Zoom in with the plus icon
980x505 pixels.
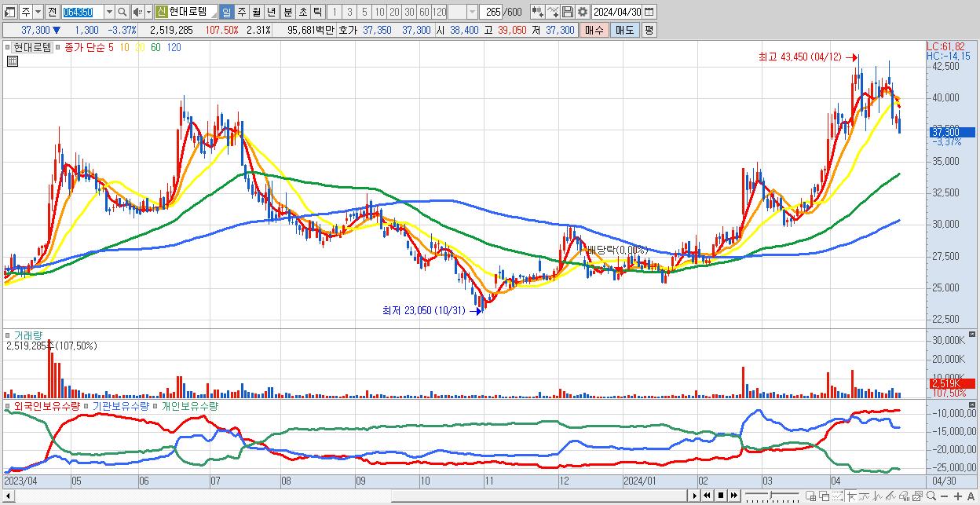(x=958, y=496)
